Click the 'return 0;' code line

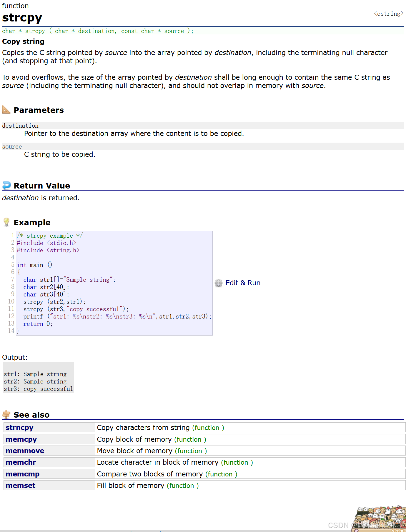pyautogui.click(x=38, y=324)
